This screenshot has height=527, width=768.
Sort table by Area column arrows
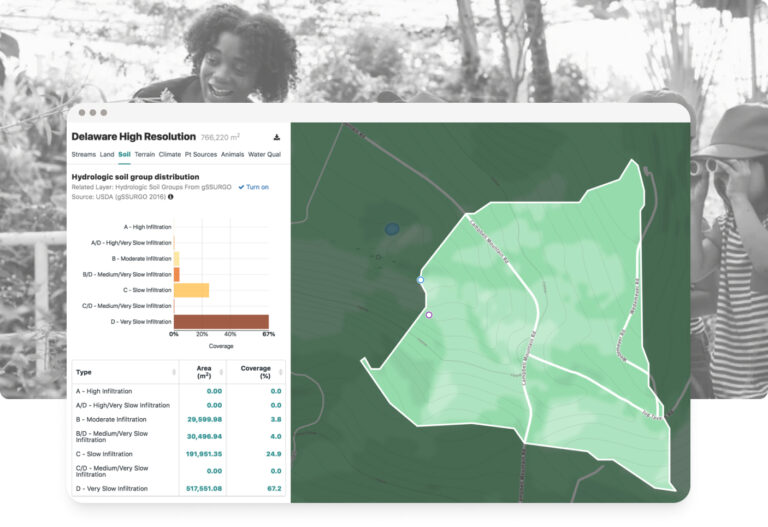click(228, 372)
